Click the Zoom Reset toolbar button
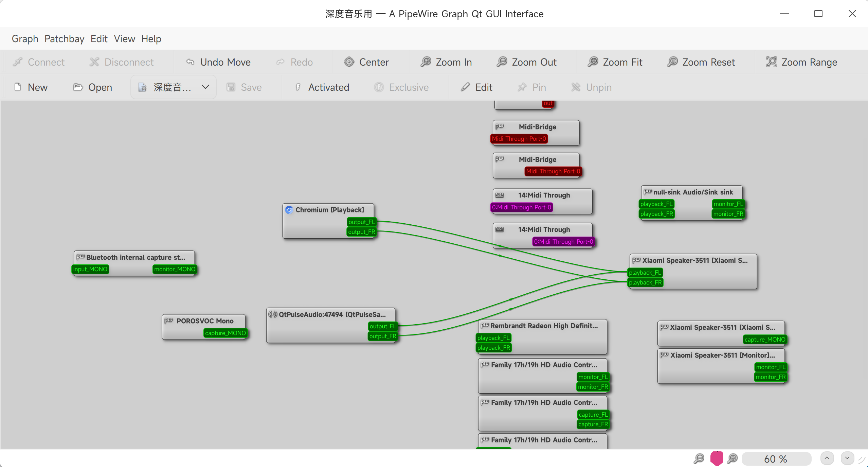The width and height of the screenshot is (868, 467). 701,62
